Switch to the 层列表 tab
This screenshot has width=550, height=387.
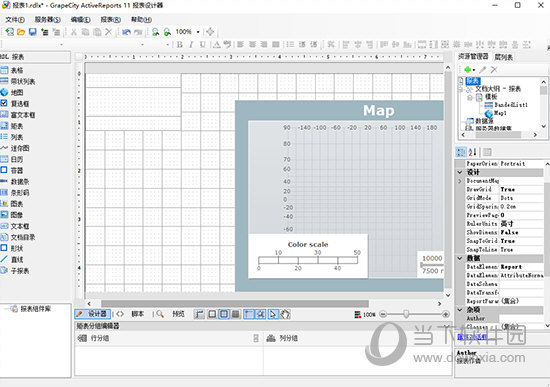[x=504, y=57]
